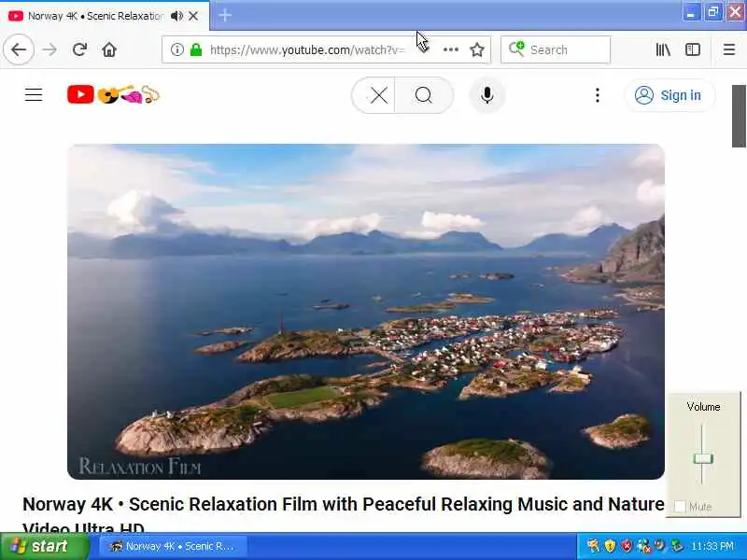Click the Sign in button
The width and height of the screenshot is (747, 560).
click(x=669, y=95)
